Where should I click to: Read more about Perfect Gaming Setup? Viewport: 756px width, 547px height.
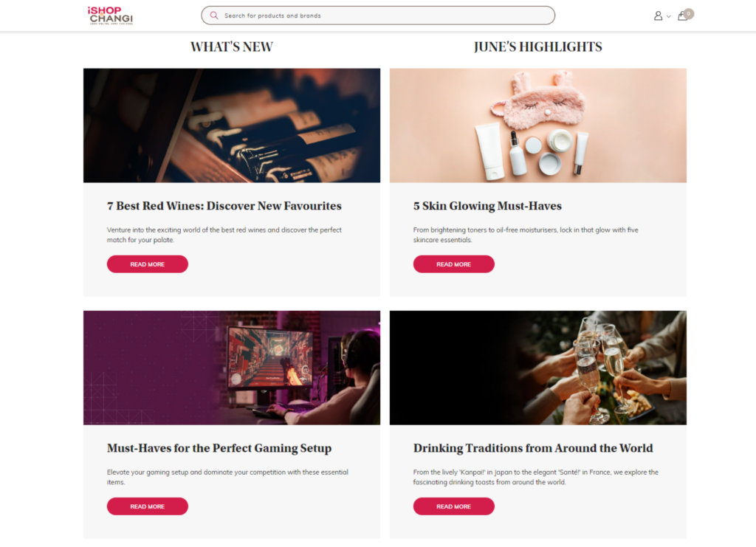pyautogui.click(x=148, y=506)
